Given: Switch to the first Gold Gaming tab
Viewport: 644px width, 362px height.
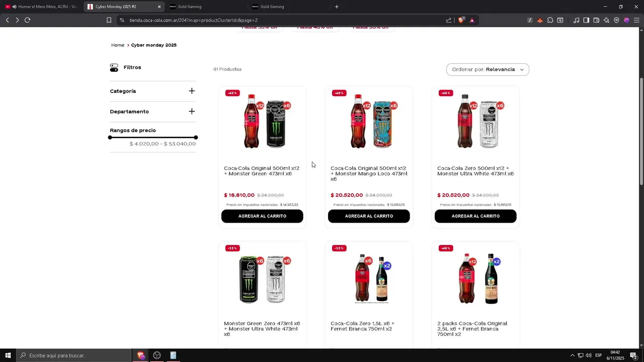Looking at the screenshot, I should point(206,7).
